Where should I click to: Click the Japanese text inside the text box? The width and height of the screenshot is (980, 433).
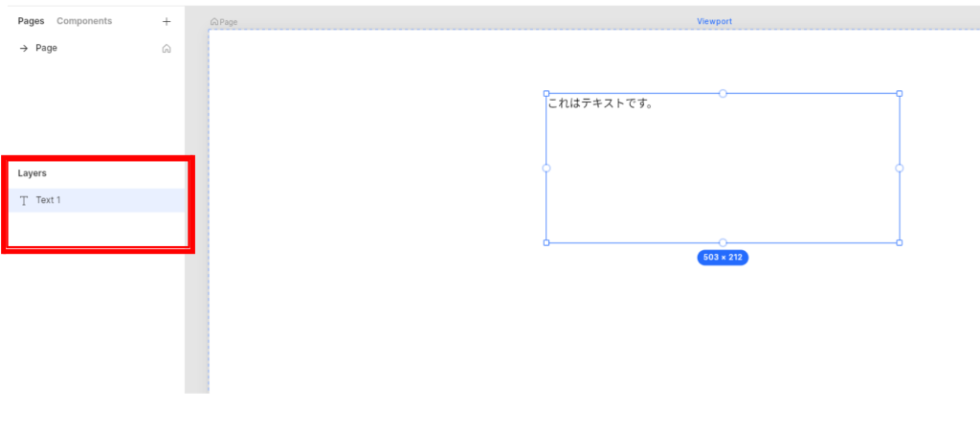(600, 103)
